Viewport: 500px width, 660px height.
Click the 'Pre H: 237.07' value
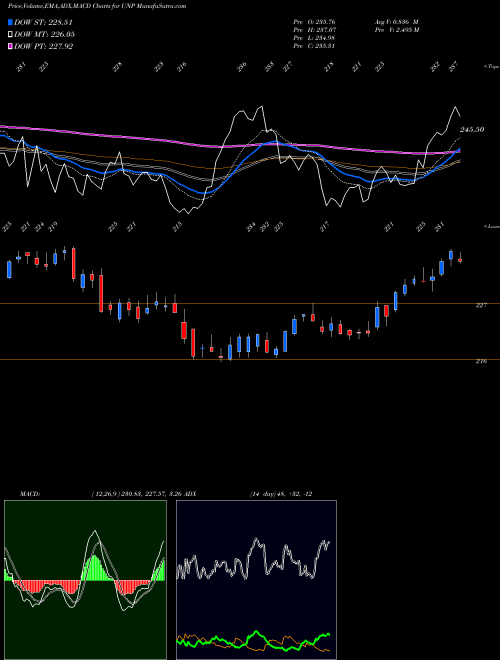click(x=314, y=30)
